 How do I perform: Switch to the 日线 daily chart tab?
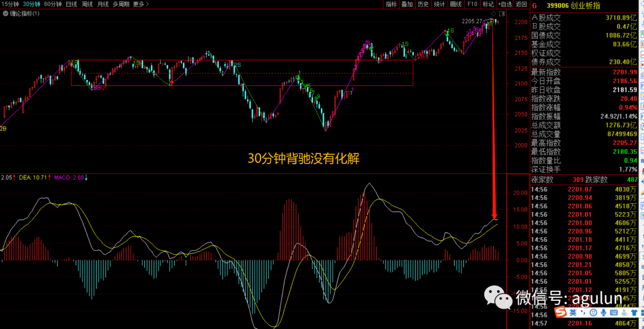point(71,4)
